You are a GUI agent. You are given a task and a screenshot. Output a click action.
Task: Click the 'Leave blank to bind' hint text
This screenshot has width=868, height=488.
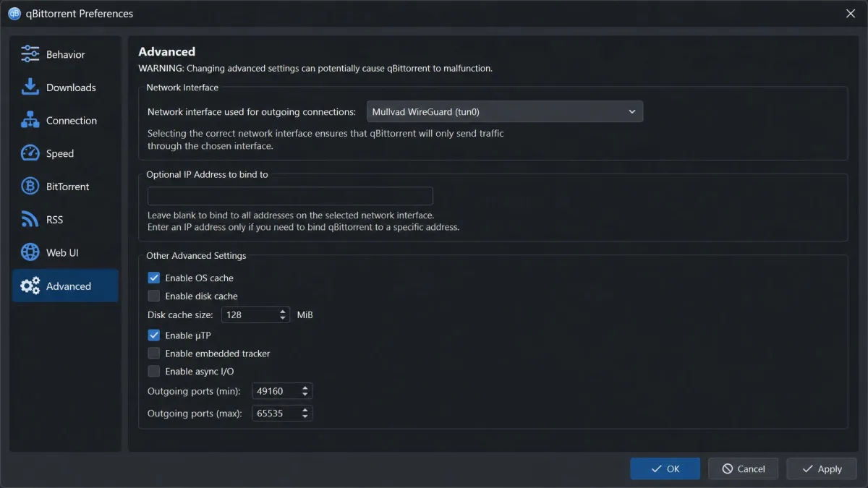[291, 215]
